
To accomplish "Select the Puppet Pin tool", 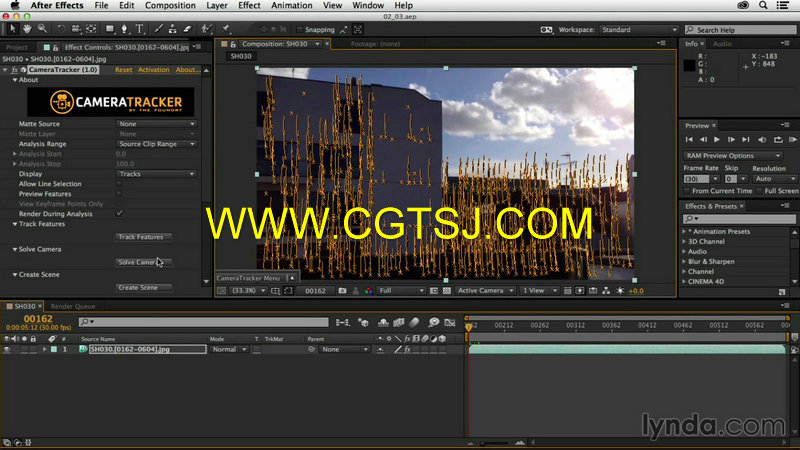I will (x=226, y=29).
